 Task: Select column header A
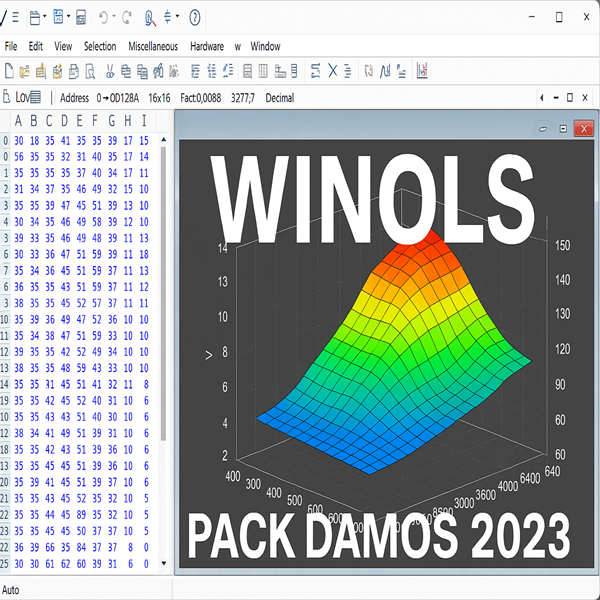(x=18, y=121)
